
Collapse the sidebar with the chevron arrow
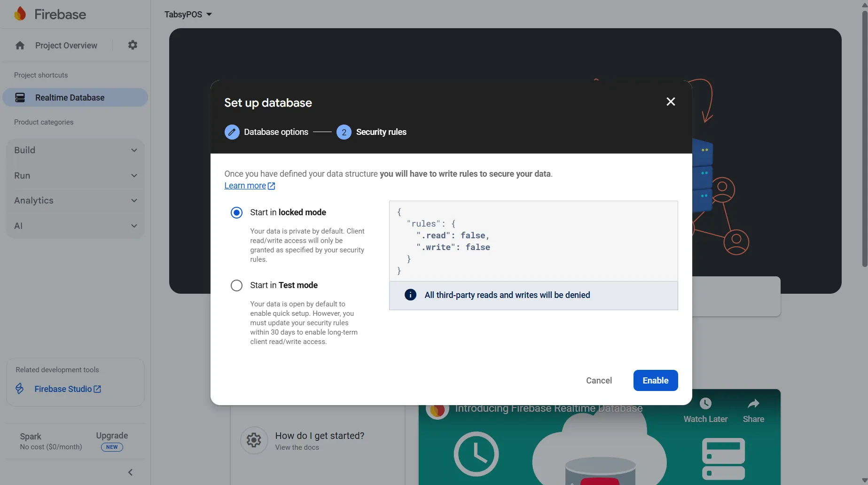coord(131,472)
